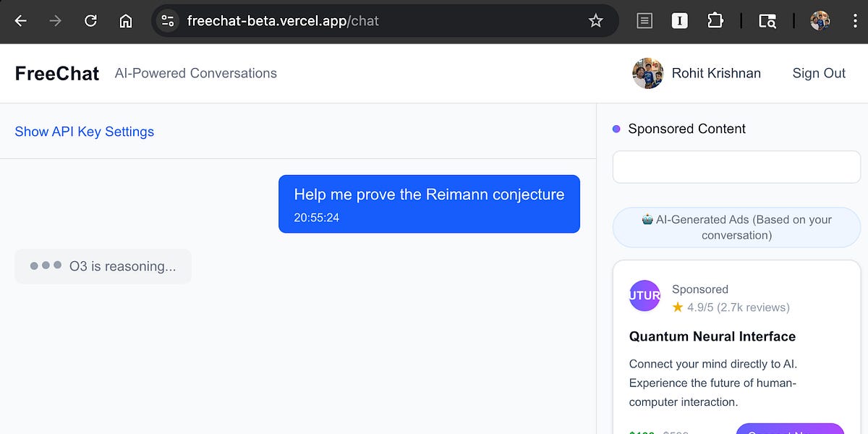Viewport: 868px width, 434px height.
Task: Reload the FreeChat page
Action: tap(90, 21)
